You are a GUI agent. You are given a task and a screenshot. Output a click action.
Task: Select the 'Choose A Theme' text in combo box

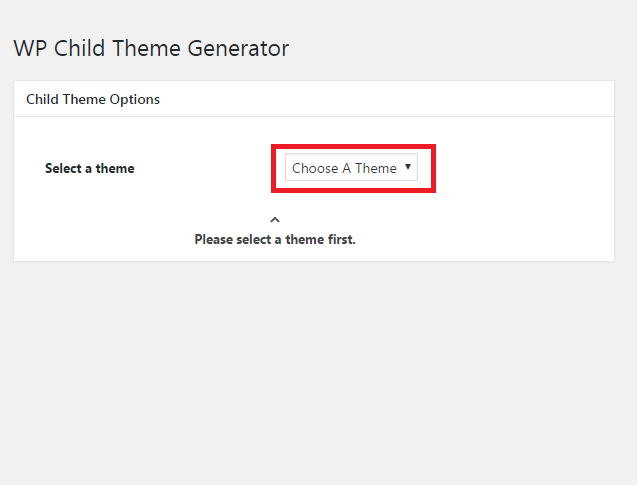tap(344, 168)
